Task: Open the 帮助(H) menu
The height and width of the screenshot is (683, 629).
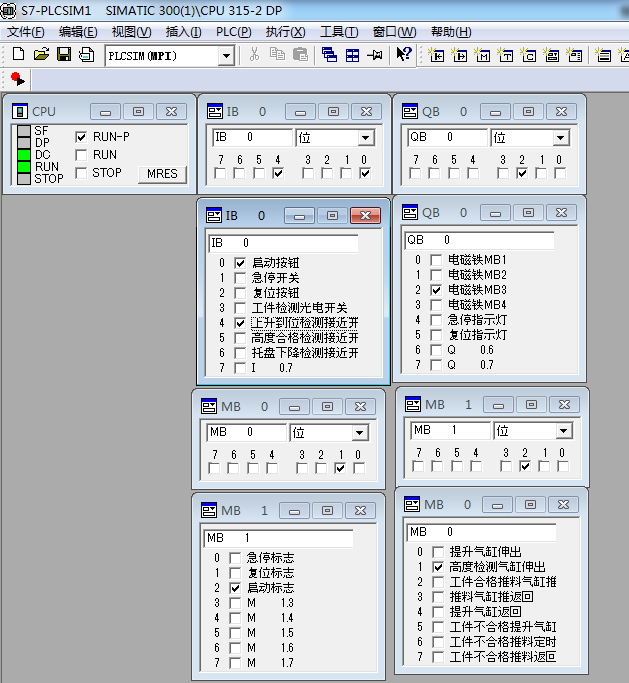Action: coord(451,32)
